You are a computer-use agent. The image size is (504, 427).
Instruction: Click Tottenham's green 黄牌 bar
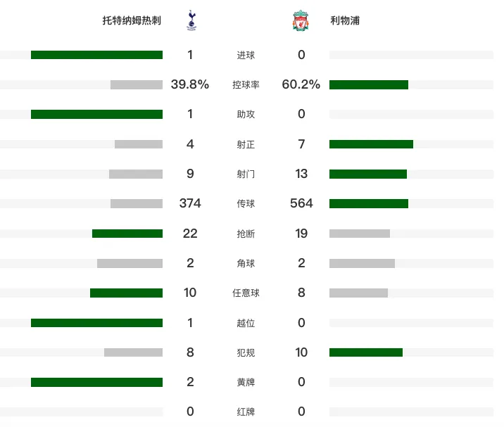point(96,383)
